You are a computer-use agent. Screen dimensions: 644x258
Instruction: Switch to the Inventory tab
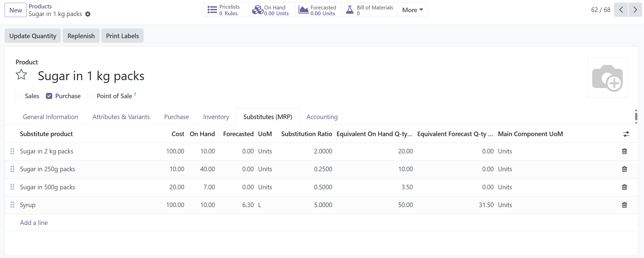click(216, 117)
